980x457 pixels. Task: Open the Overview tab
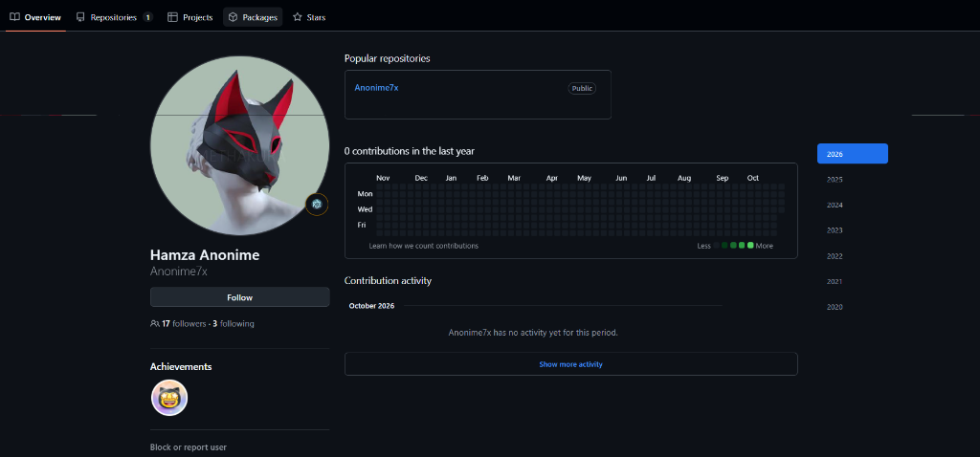tap(35, 17)
